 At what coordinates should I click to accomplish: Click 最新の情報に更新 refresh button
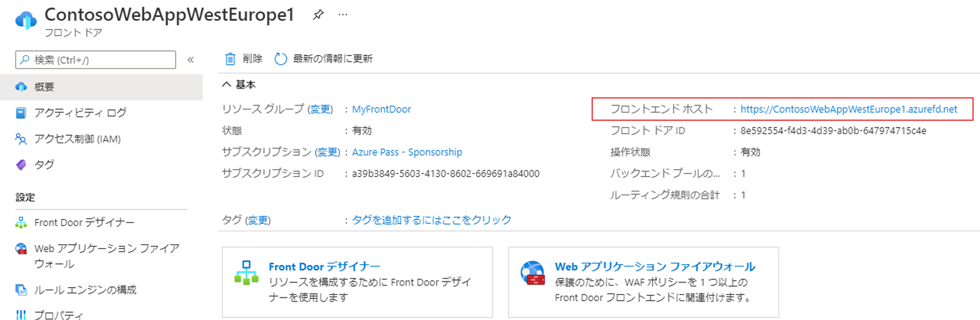pos(324,58)
